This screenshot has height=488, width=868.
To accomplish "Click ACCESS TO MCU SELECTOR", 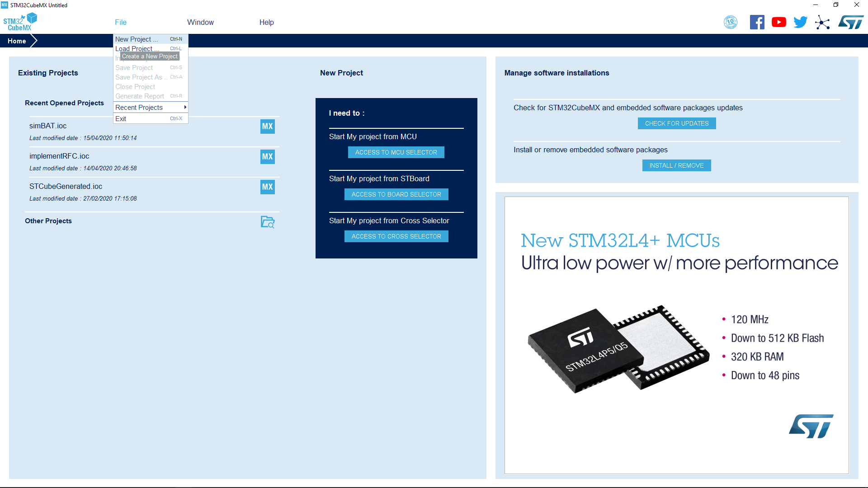I will coord(396,152).
